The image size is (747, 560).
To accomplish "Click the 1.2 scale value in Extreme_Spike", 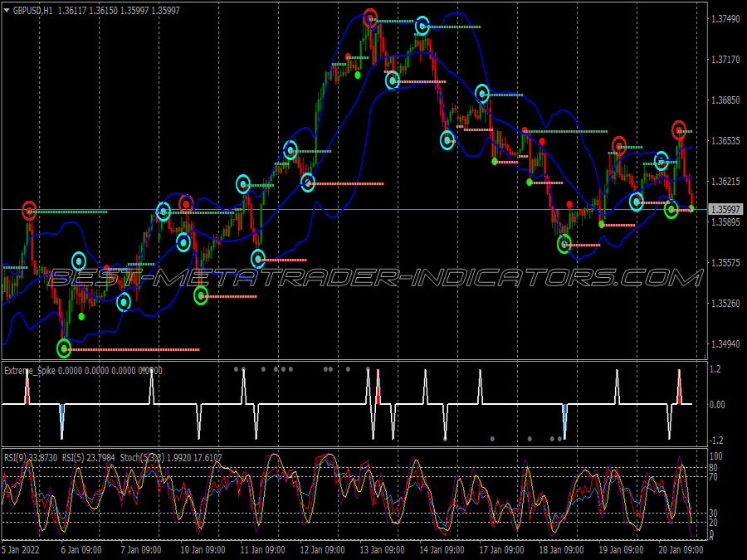I will coord(715,369).
